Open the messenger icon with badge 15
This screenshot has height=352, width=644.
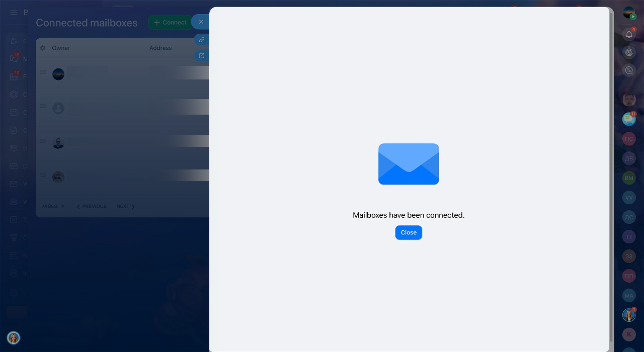14,59
